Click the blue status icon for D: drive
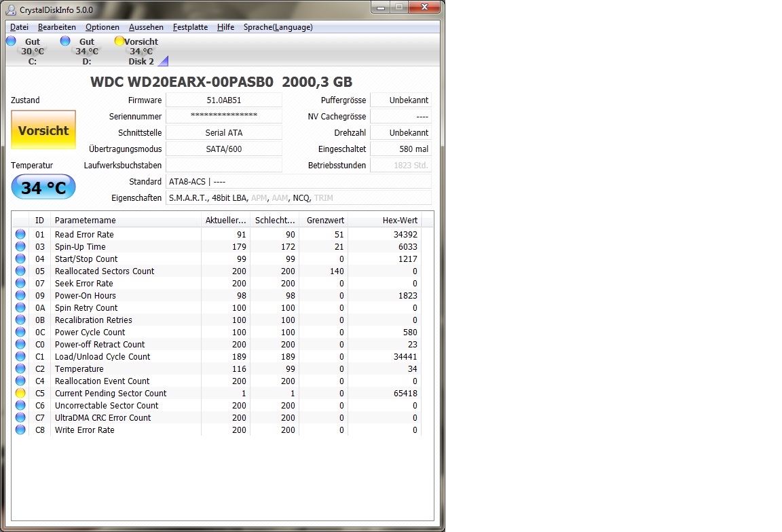Image resolution: width=782 pixels, height=532 pixels. pyautogui.click(x=65, y=41)
